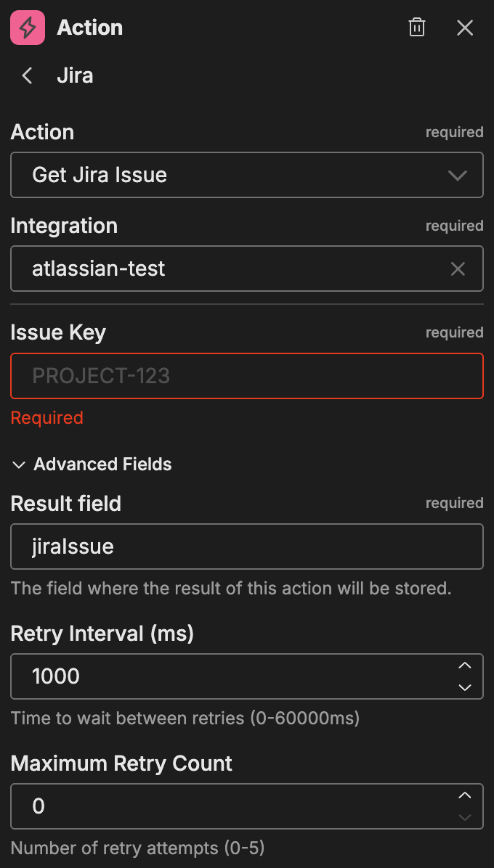This screenshot has height=868, width=494.
Task: Click the Required error message text
Action: 46,417
